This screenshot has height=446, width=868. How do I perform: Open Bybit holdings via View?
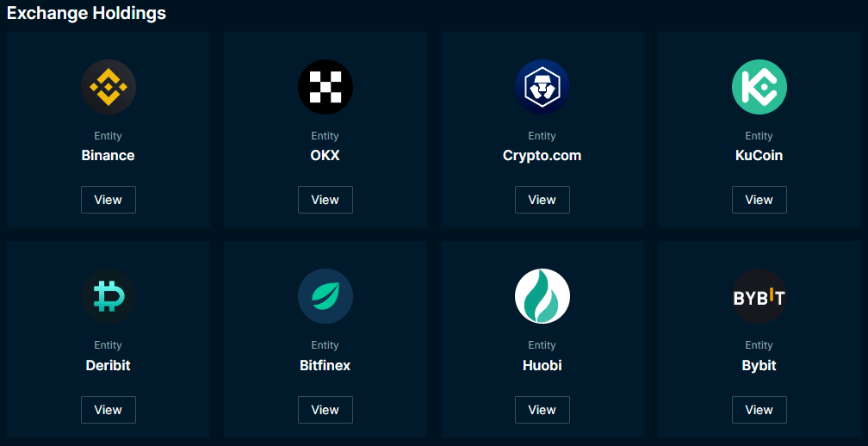[759, 410]
